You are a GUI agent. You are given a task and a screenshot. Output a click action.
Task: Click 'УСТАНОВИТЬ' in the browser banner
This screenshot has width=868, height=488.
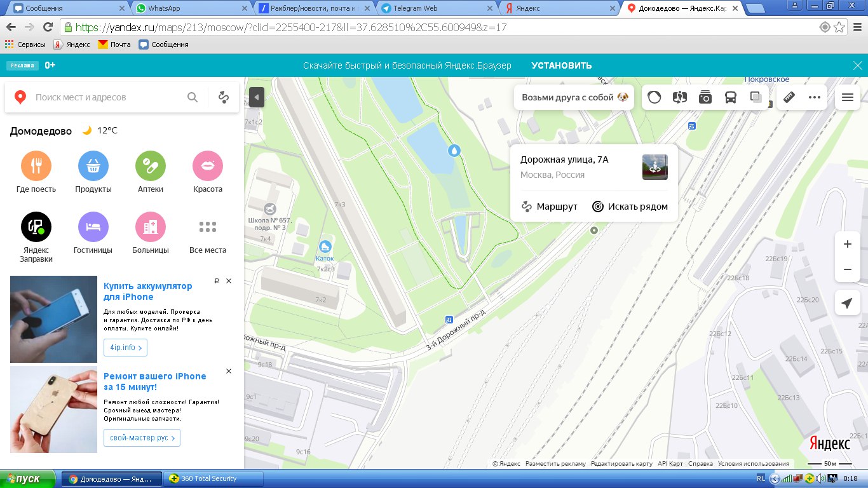(562, 65)
